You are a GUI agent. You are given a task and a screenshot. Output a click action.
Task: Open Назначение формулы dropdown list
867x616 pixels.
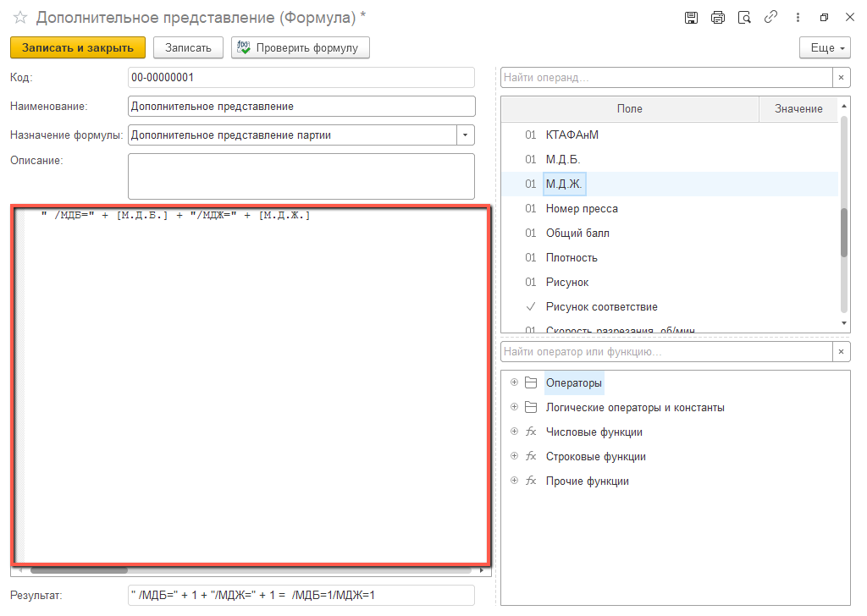point(466,135)
